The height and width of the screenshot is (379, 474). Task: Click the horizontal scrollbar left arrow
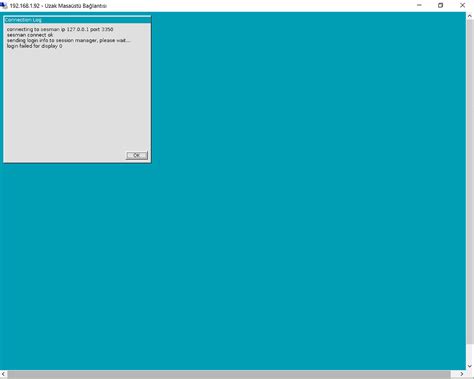pyautogui.click(x=3, y=374)
